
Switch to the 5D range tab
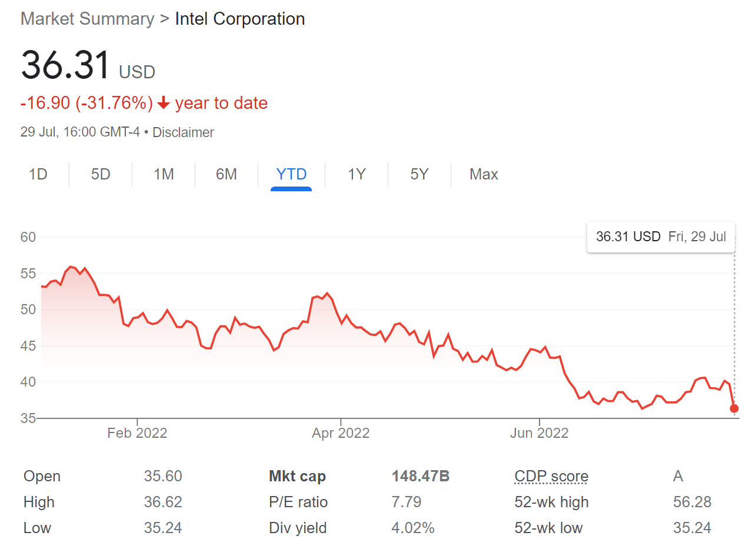(x=101, y=175)
